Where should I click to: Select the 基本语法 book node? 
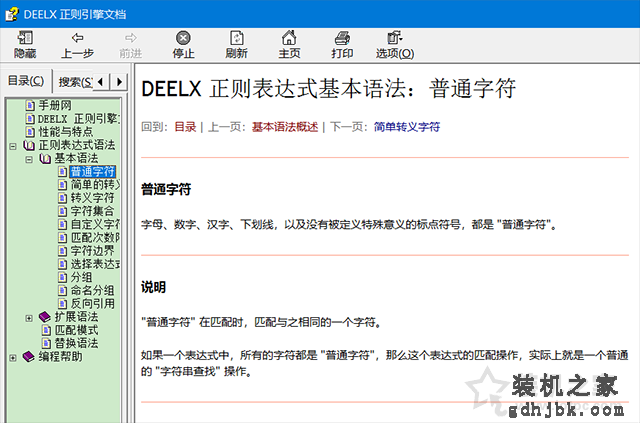pyautogui.click(x=76, y=158)
